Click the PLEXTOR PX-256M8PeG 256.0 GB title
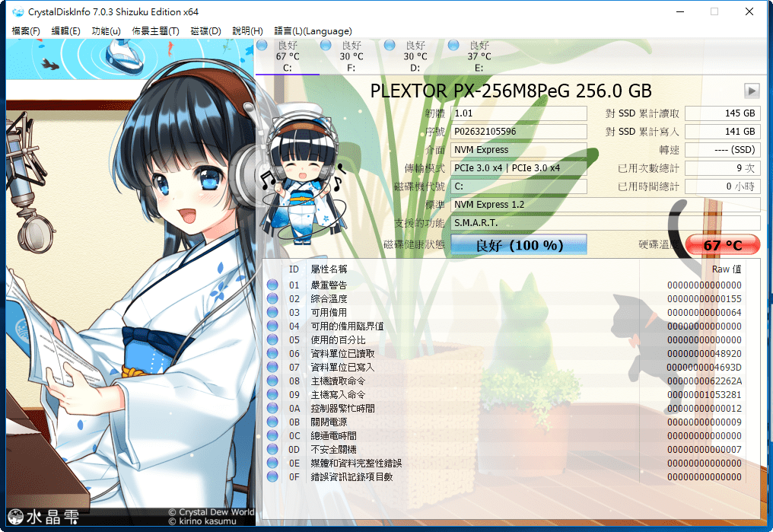This screenshot has height=532, width=773. point(511,91)
